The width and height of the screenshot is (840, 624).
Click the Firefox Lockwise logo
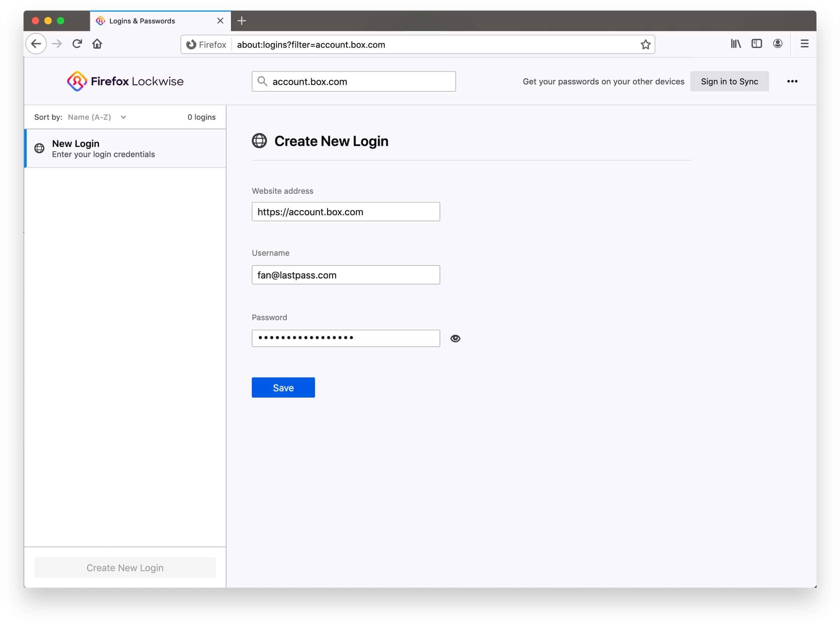125,81
